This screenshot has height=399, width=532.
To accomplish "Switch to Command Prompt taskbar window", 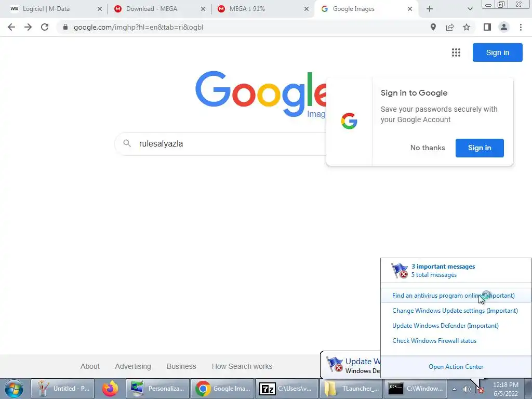I will point(415,389).
